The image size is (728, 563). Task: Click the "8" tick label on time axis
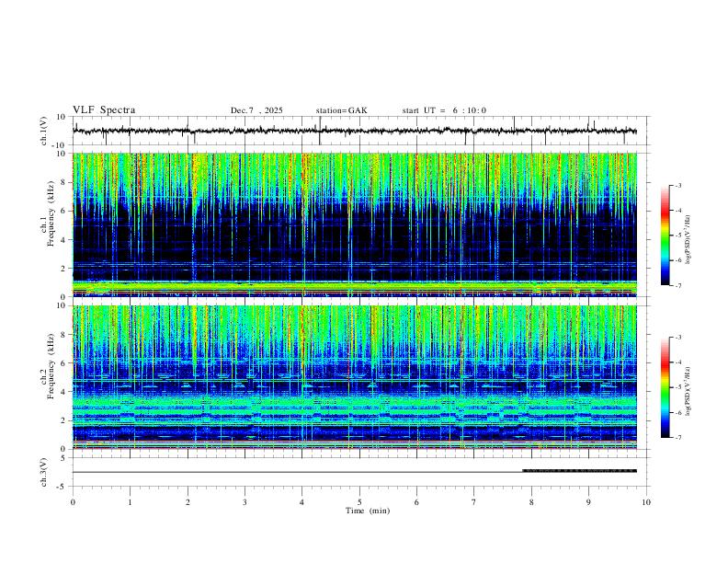(x=531, y=502)
